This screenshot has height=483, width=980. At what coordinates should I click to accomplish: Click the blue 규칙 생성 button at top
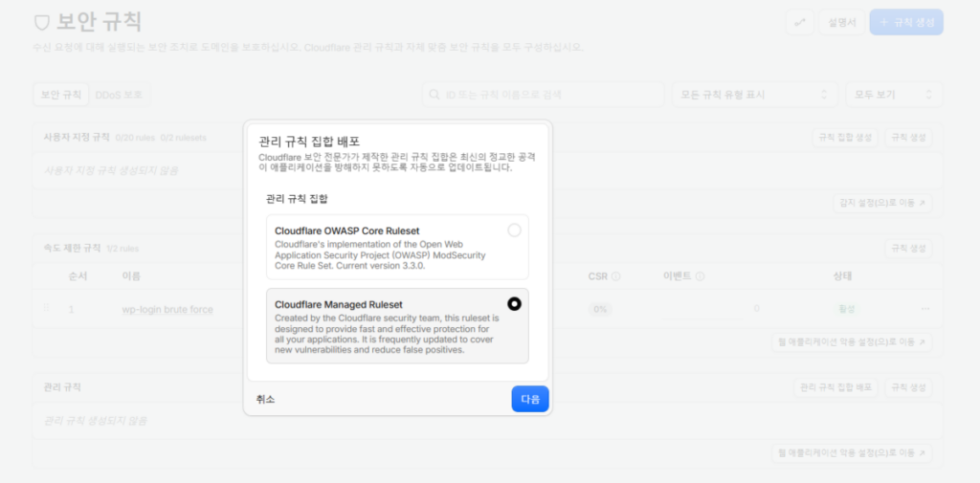(x=906, y=22)
